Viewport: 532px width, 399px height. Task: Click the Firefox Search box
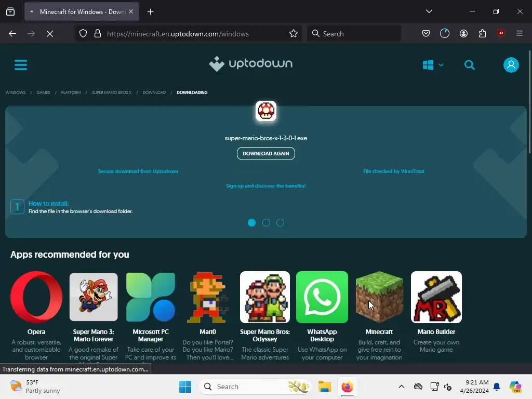pos(354,34)
